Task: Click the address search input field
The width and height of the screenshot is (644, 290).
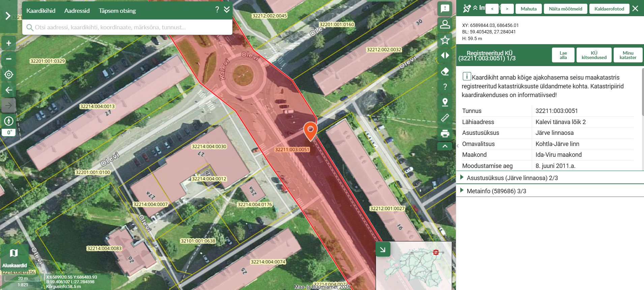Action: (x=128, y=27)
